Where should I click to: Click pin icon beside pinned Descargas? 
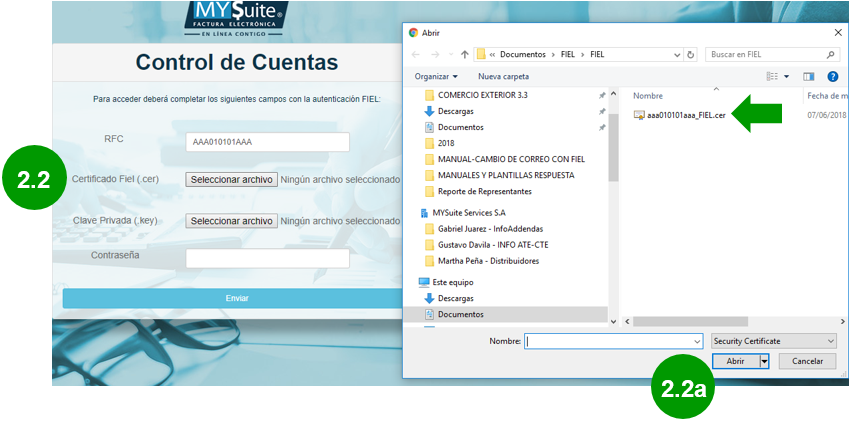point(601,112)
